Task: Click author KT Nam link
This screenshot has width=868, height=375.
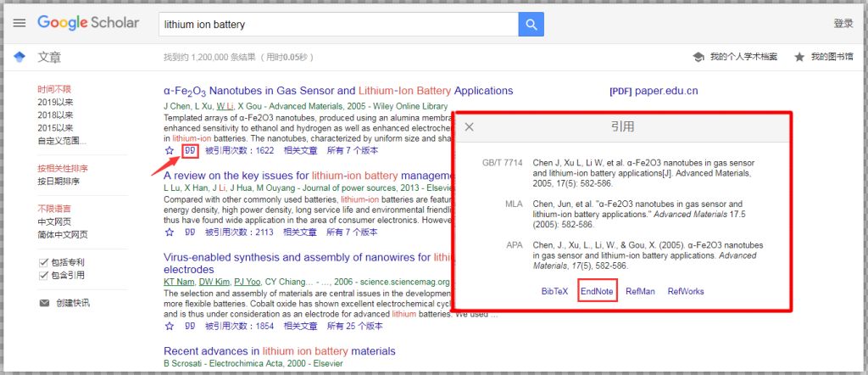Action: (179, 282)
